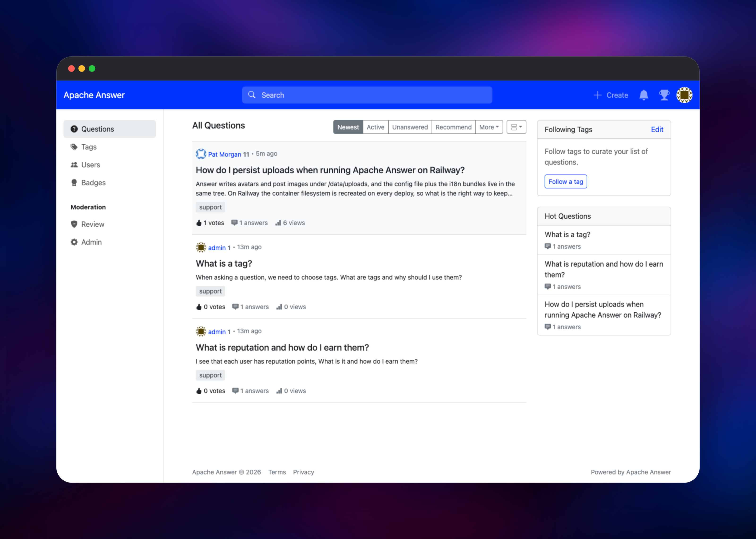
Task: Click the '5m ago' timestamp
Action: tap(266, 154)
